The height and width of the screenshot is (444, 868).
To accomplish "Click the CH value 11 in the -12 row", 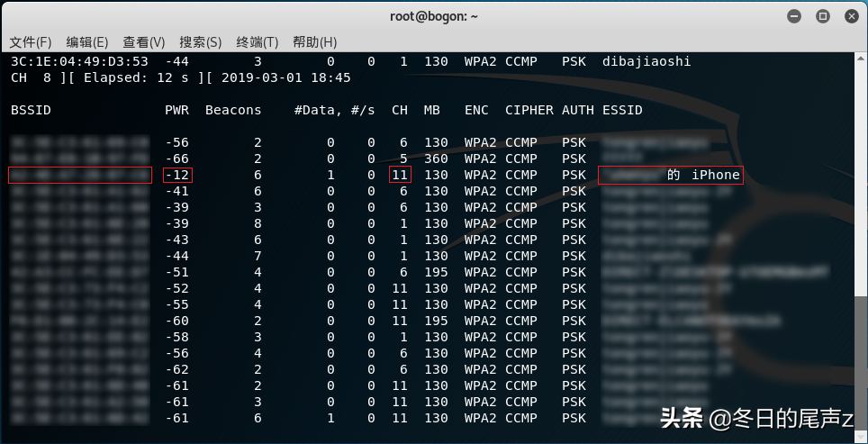I will (400, 175).
